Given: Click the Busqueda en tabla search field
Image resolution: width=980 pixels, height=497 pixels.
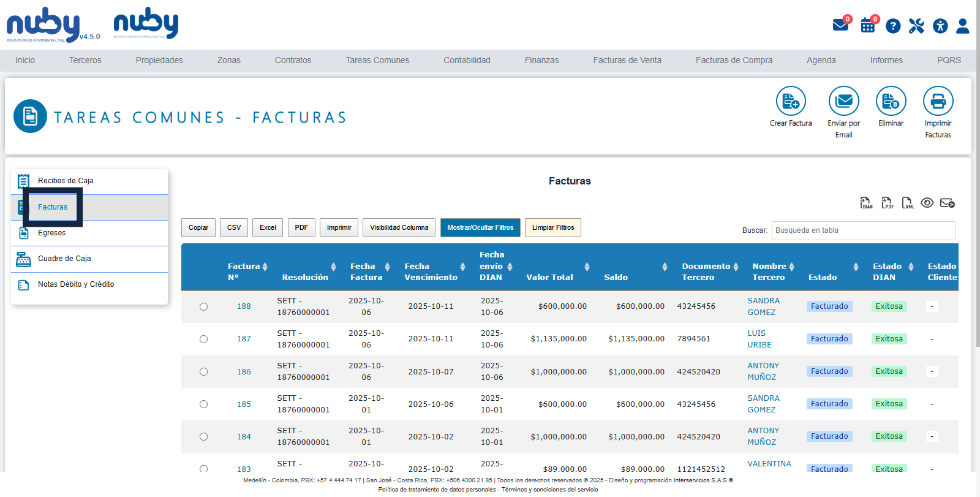Looking at the screenshot, I should tap(862, 230).
